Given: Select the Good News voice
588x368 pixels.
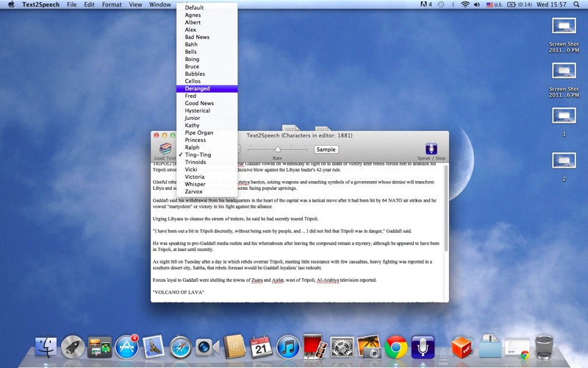Looking at the screenshot, I should pos(207,103).
